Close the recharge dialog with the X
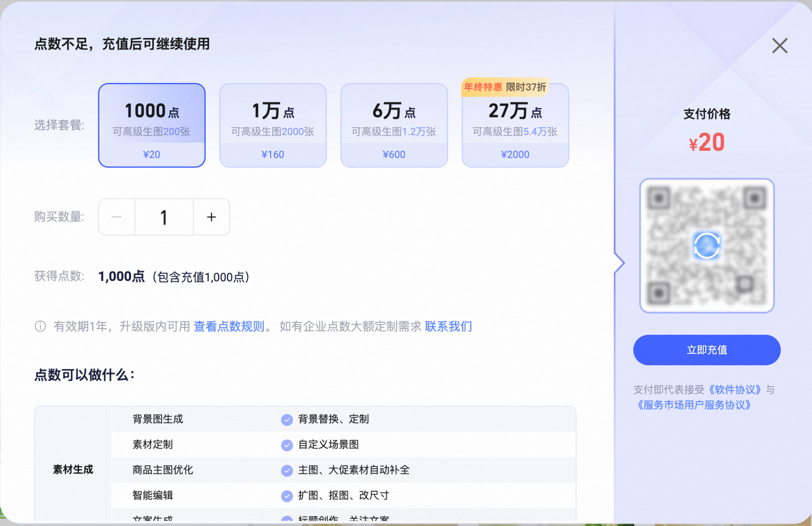 point(780,46)
